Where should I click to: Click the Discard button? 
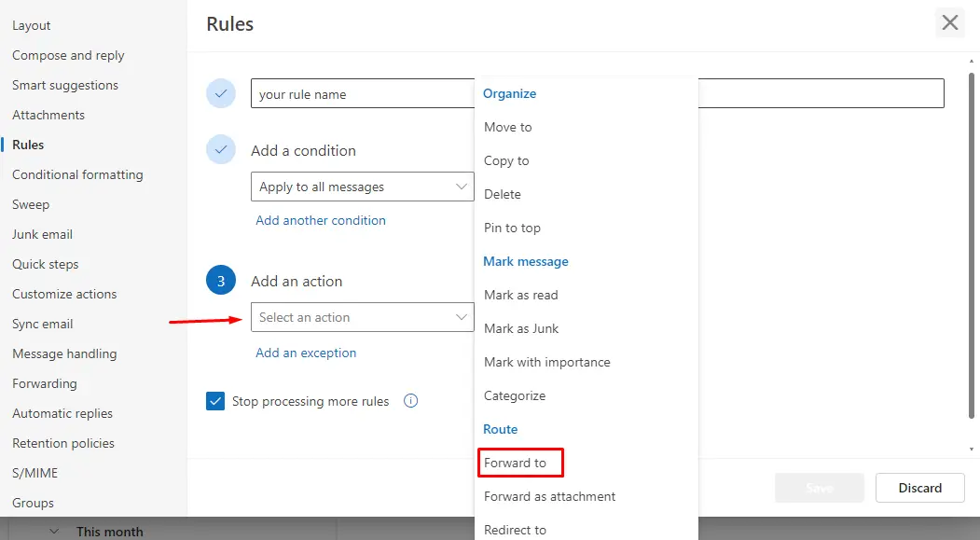coord(920,488)
